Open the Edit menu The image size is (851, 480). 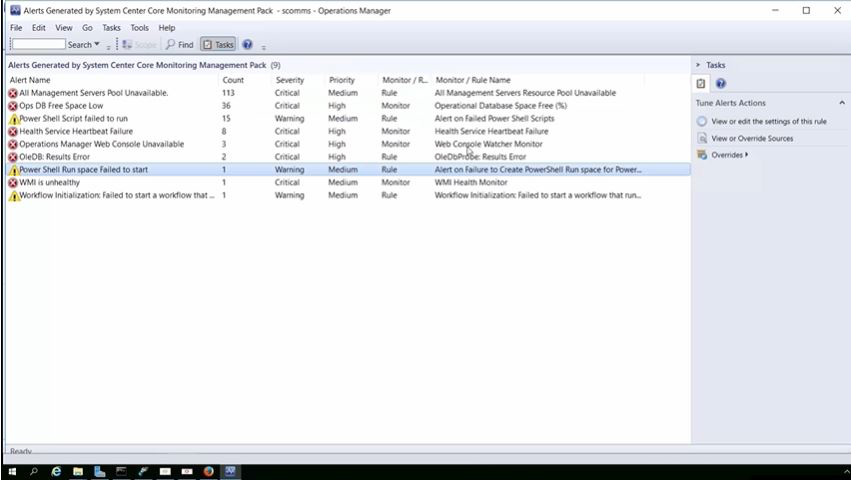pyautogui.click(x=39, y=28)
